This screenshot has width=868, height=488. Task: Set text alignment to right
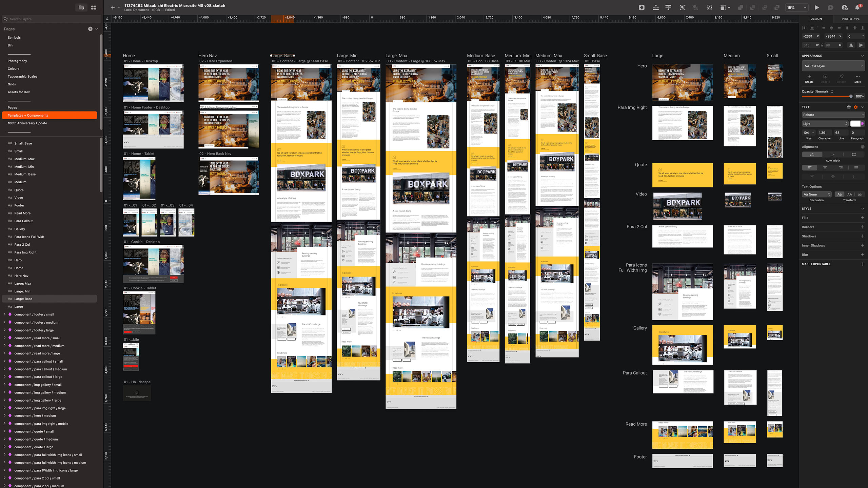coord(841,168)
